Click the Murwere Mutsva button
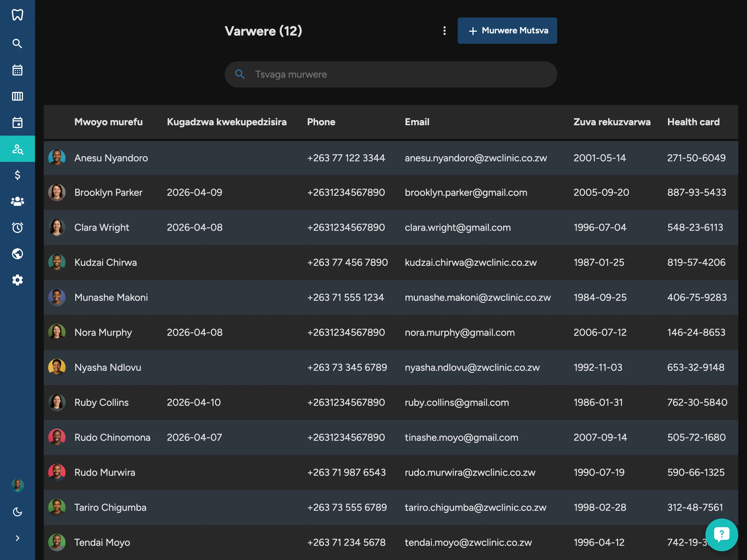 (507, 31)
